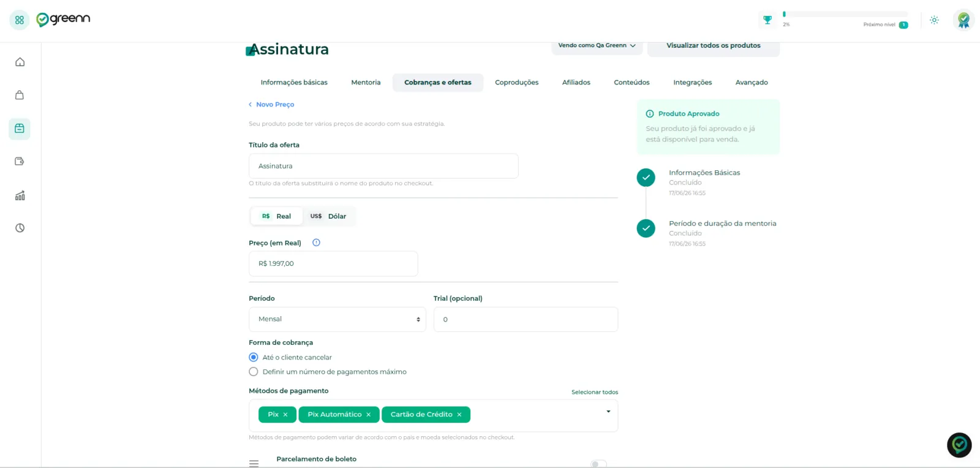Click the Produto Aprovado info icon
The width and height of the screenshot is (980, 468).
pos(650,114)
